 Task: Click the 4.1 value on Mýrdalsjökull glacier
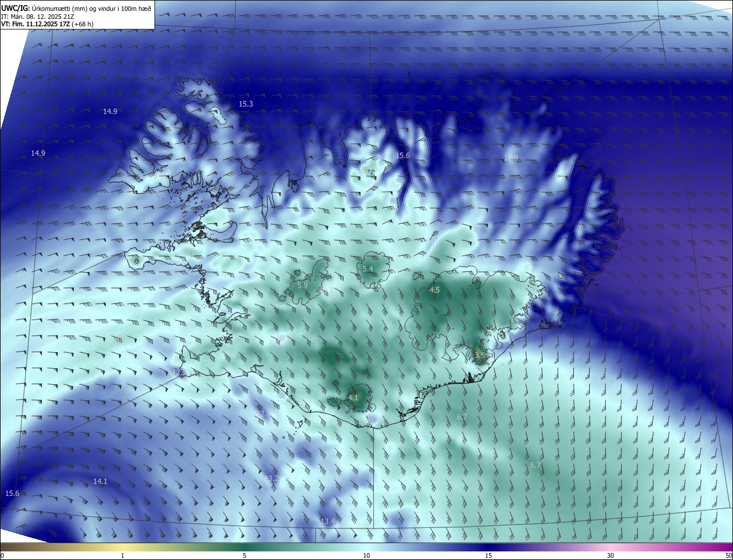coord(353,397)
